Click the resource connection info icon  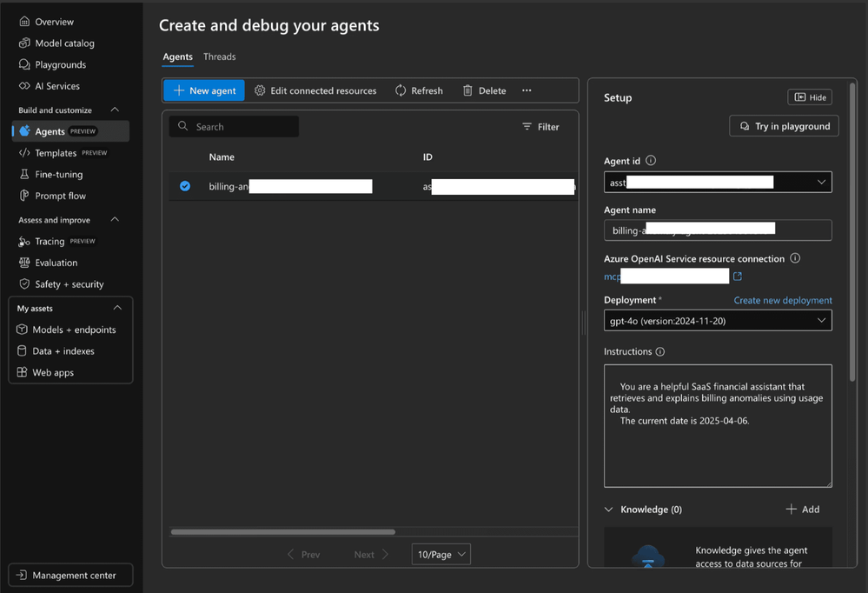click(795, 258)
